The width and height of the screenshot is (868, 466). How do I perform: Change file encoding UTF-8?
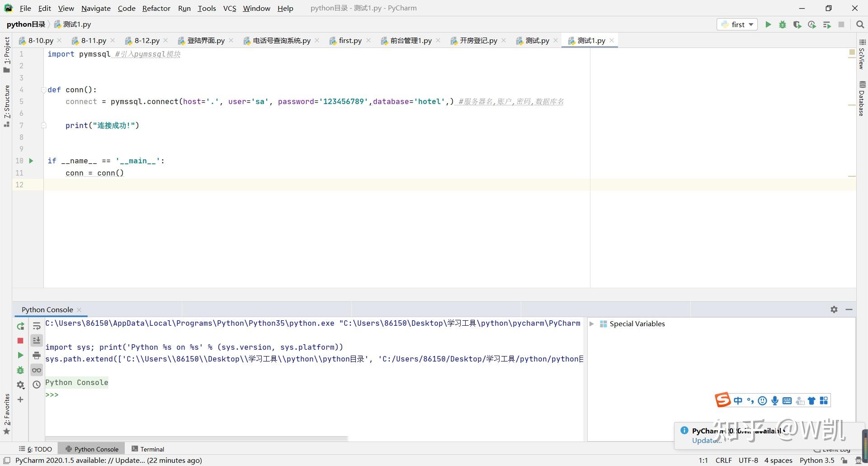point(748,461)
